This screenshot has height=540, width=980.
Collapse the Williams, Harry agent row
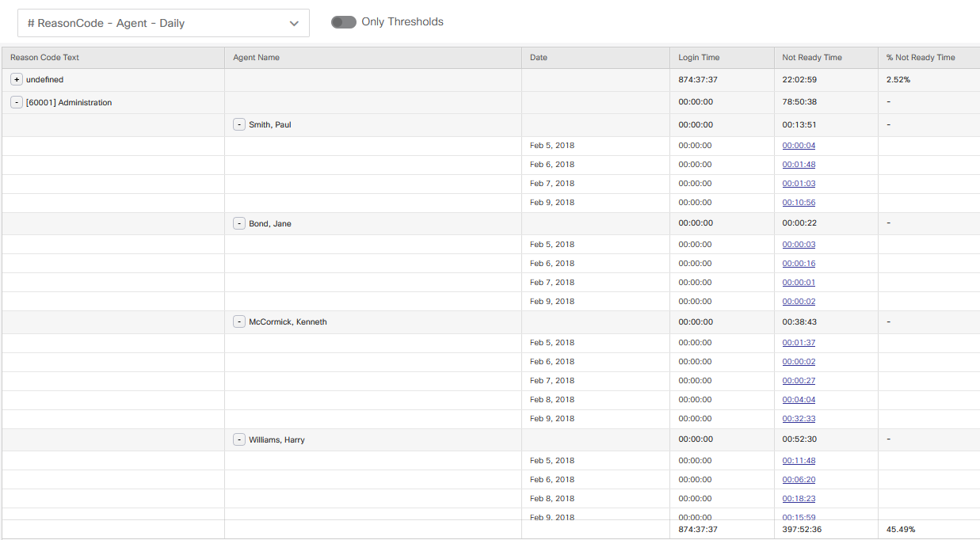pos(239,440)
